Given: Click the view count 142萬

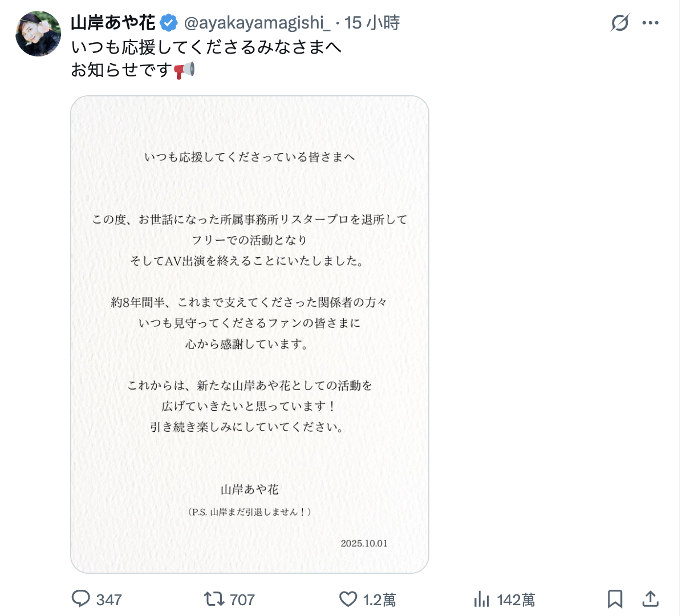Looking at the screenshot, I should tap(516, 600).
